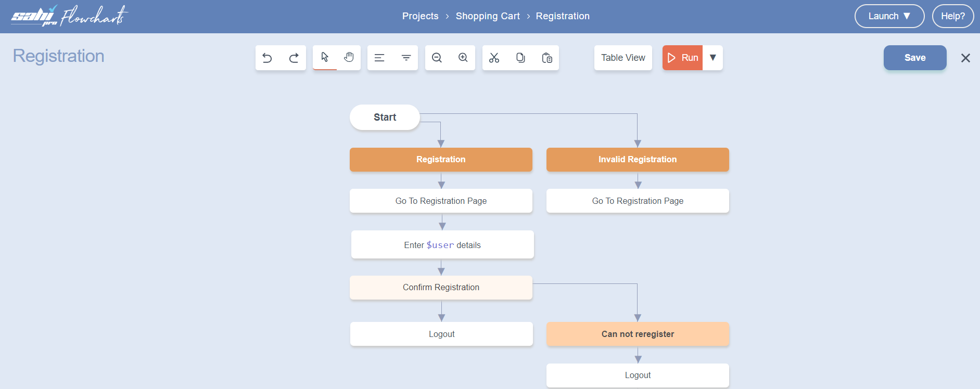Click the center align icon

(x=406, y=58)
